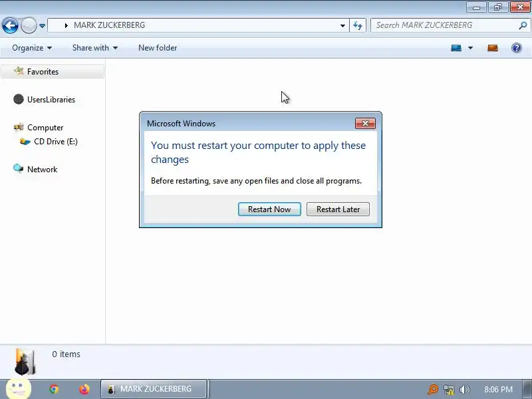
Task: Open the Share with menu
Action: point(95,48)
